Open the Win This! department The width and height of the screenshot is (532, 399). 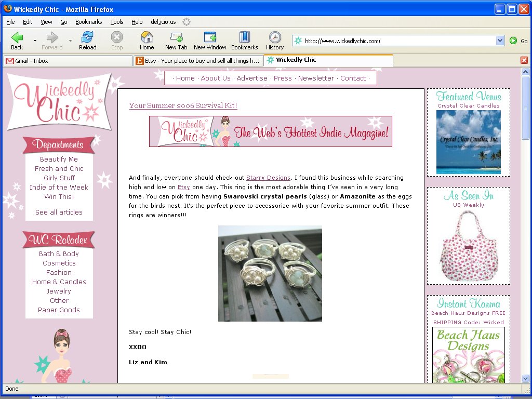tap(59, 196)
